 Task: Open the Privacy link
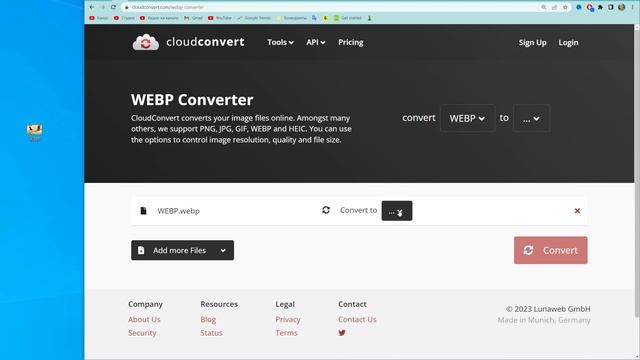(x=288, y=319)
